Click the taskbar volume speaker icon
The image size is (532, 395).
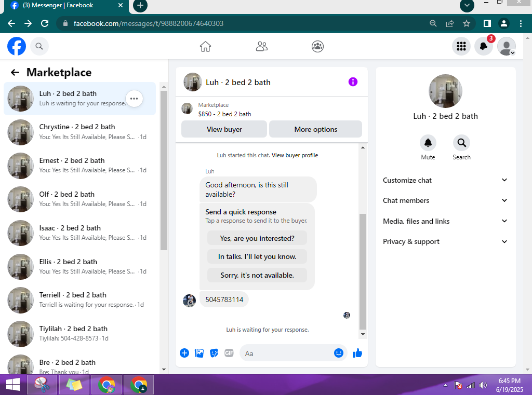[x=483, y=385]
